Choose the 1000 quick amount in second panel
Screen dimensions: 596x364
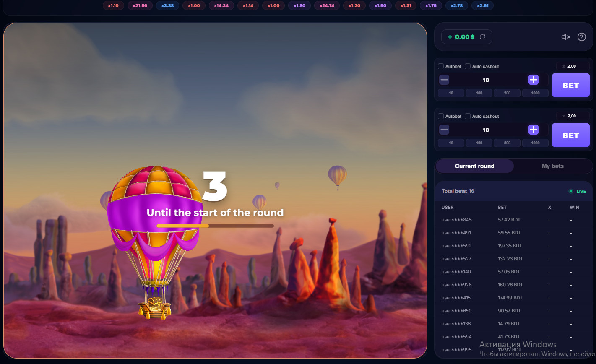coord(535,143)
